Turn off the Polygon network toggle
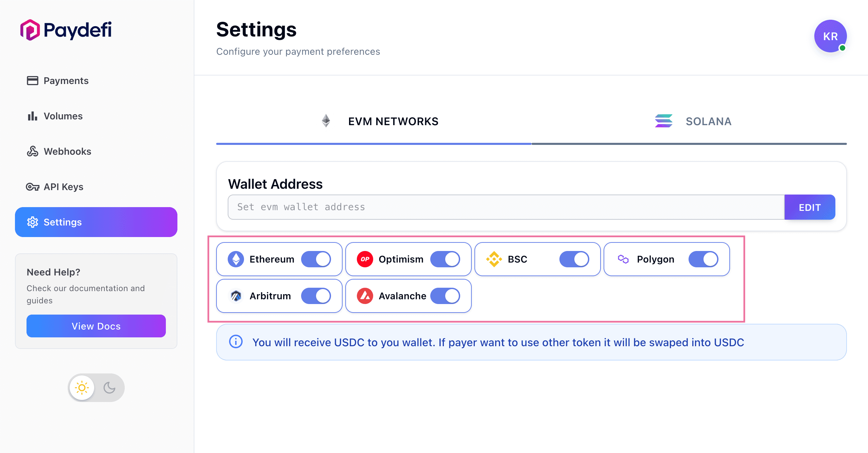This screenshot has width=868, height=453. click(x=703, y=259)
